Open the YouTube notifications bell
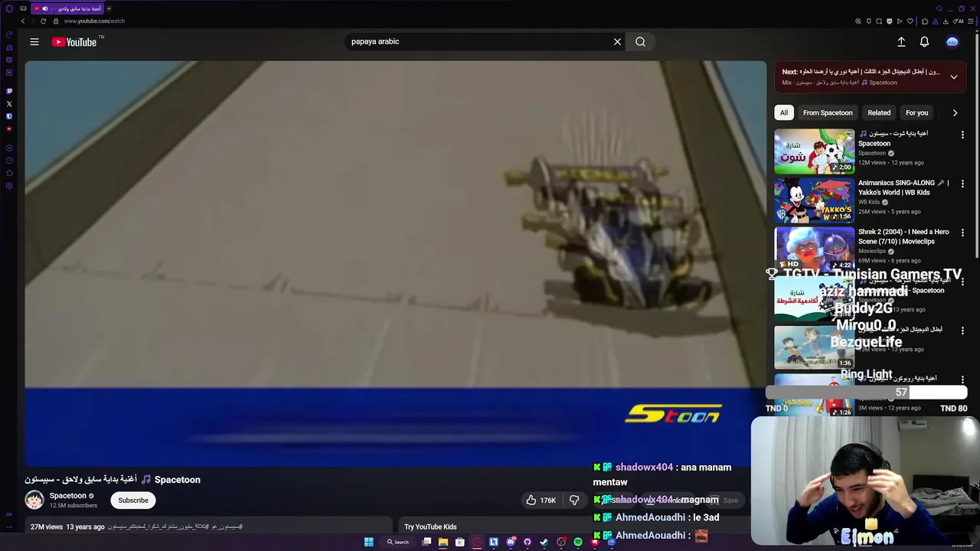The width and height of the screenshot is (980, 551). [x=924, y=42]
